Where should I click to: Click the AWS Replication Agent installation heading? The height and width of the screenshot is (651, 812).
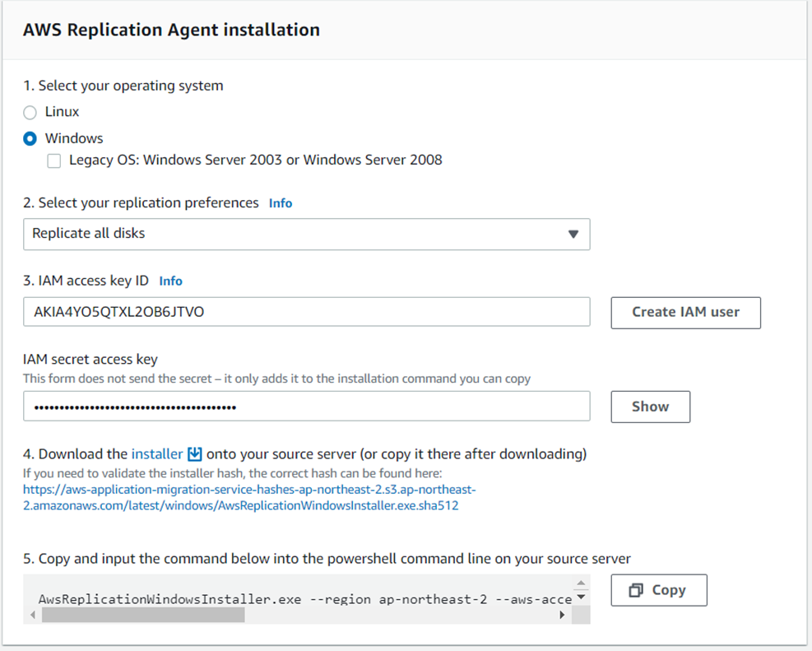[x=171, y=30]
